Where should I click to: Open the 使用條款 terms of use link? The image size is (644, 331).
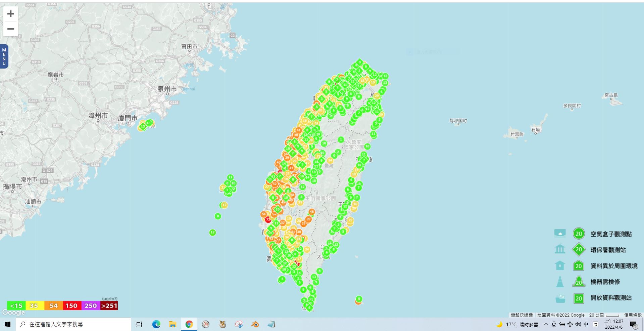coord(633,315)
